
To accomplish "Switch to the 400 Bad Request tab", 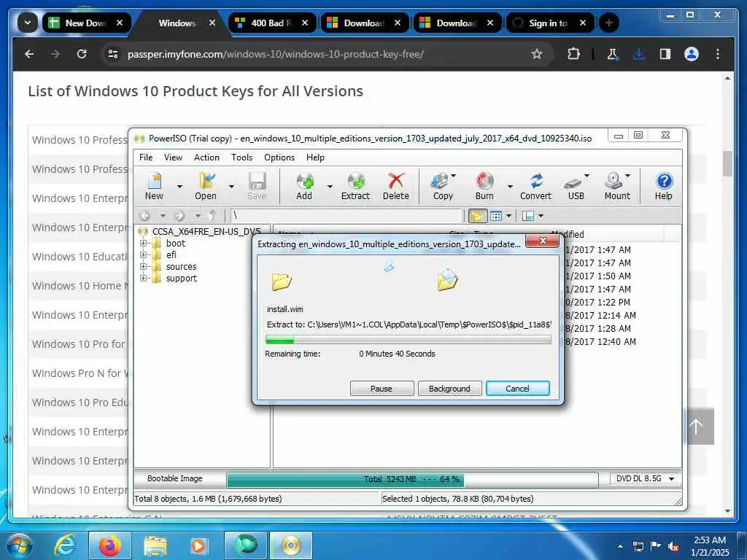I will (271, 23).
